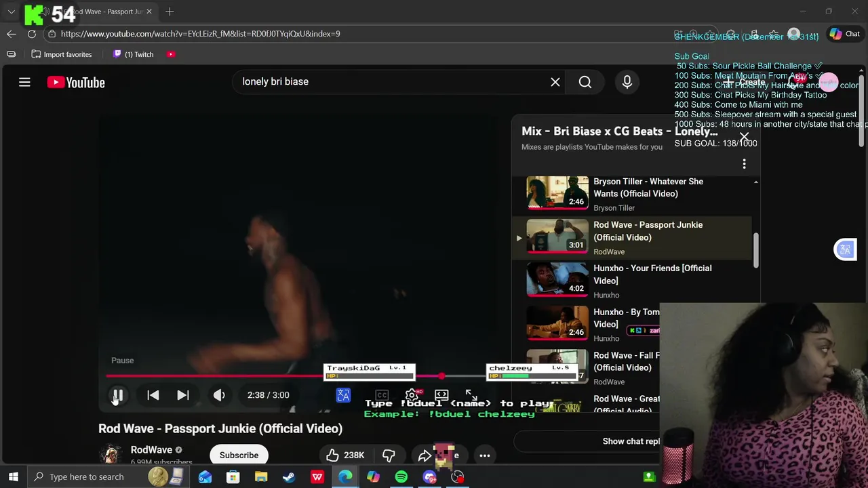Click the floating translate icon at right edge

click(x=845, y=249)
